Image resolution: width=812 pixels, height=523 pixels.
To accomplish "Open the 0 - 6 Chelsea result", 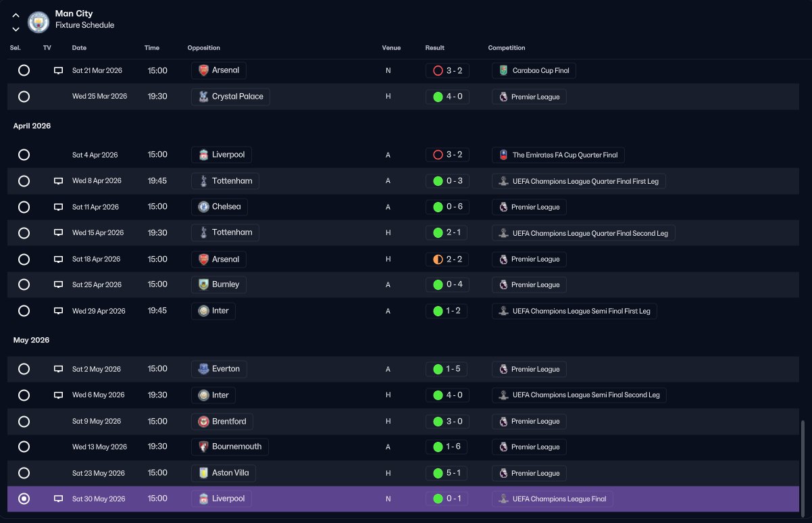I will (x=447, y=207).
